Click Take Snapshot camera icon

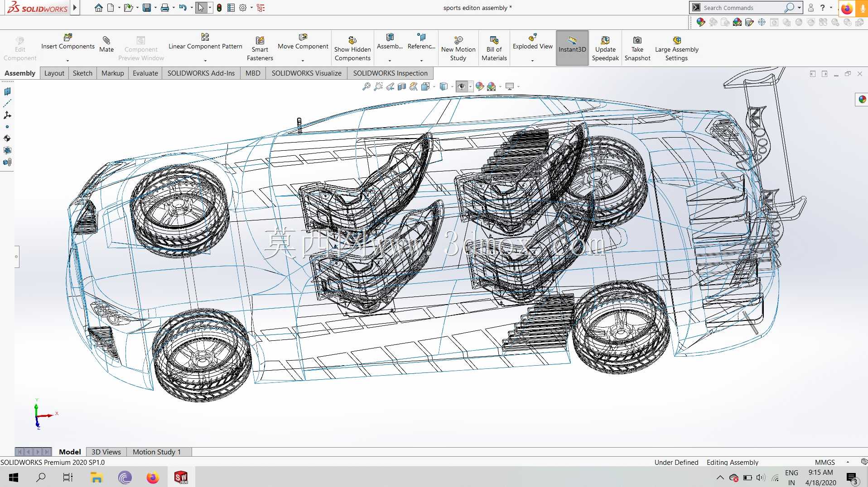tap(637, 40)
